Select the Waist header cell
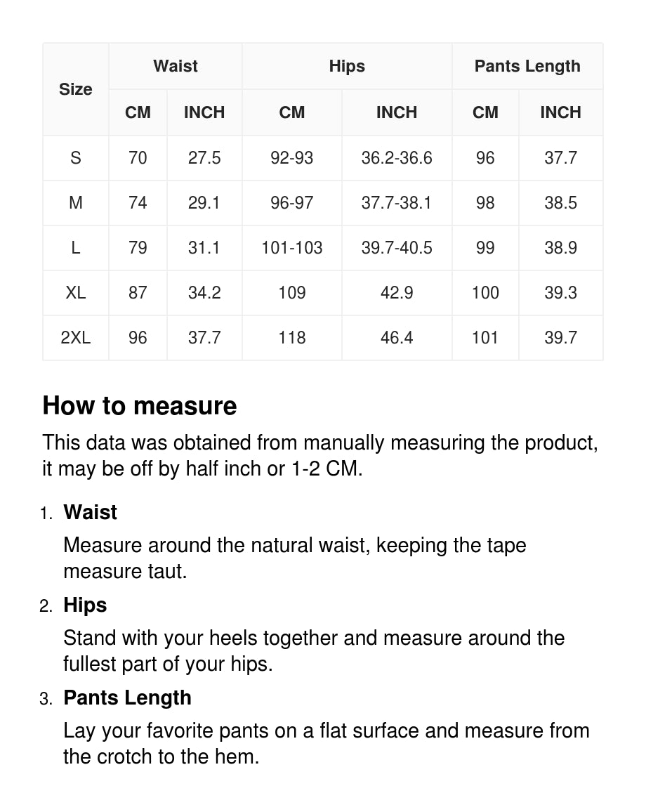 pyautogui.click(x=176, y=66)
